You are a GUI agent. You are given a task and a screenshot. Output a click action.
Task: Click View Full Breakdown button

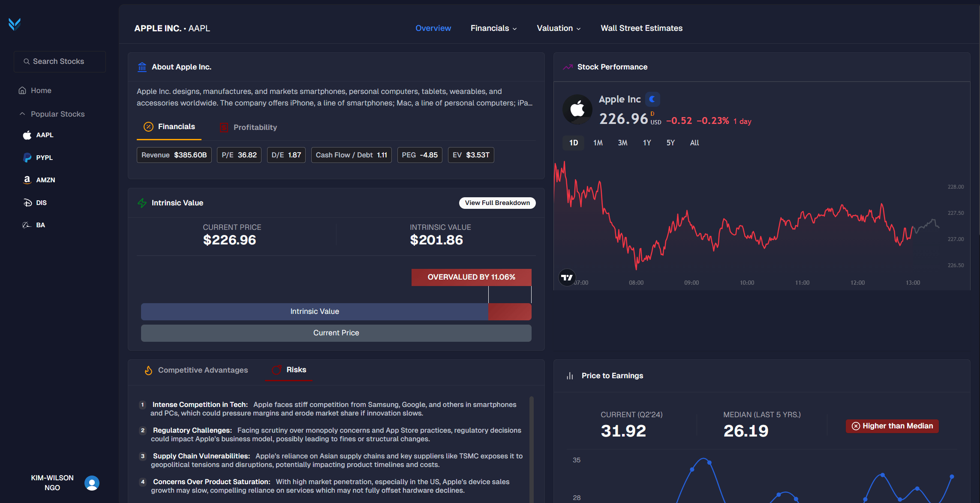497,203
